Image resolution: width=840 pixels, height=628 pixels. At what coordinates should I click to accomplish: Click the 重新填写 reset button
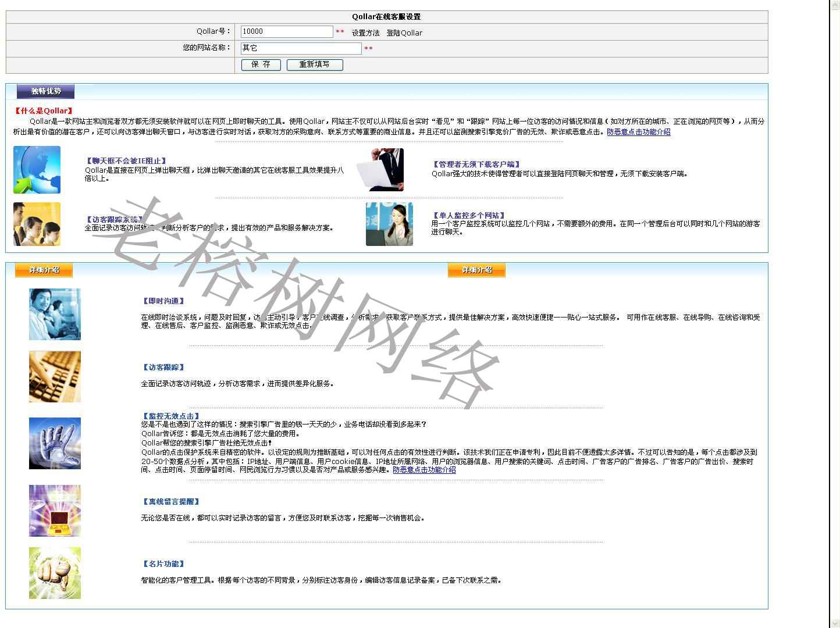click(315, 65)
